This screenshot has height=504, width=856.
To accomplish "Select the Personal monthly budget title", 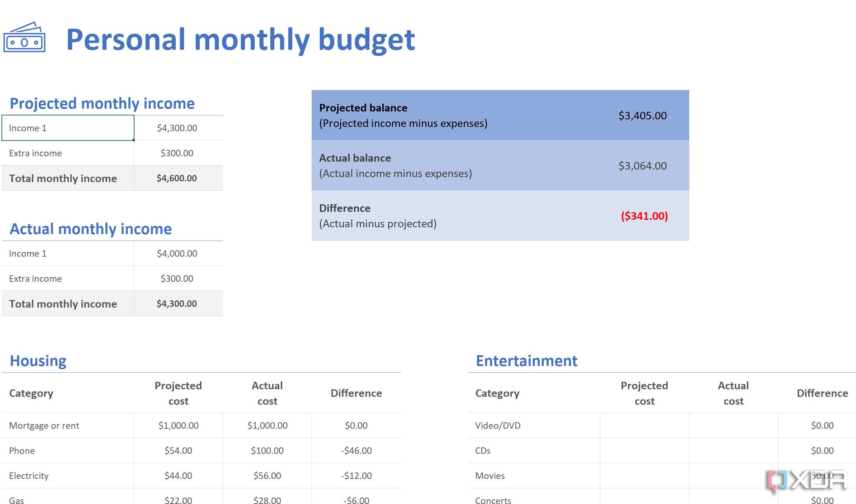I will (241, 39).
